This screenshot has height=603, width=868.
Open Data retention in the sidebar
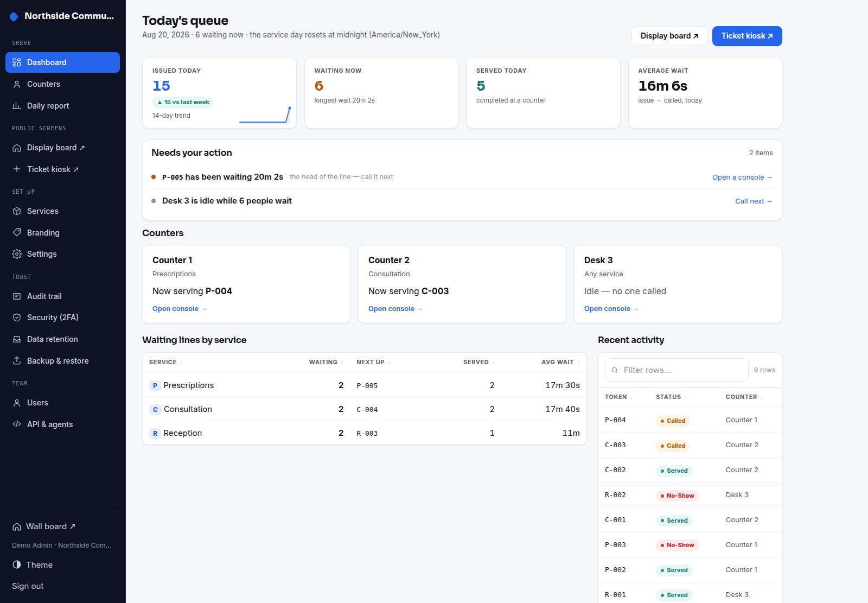pos(62,339)
